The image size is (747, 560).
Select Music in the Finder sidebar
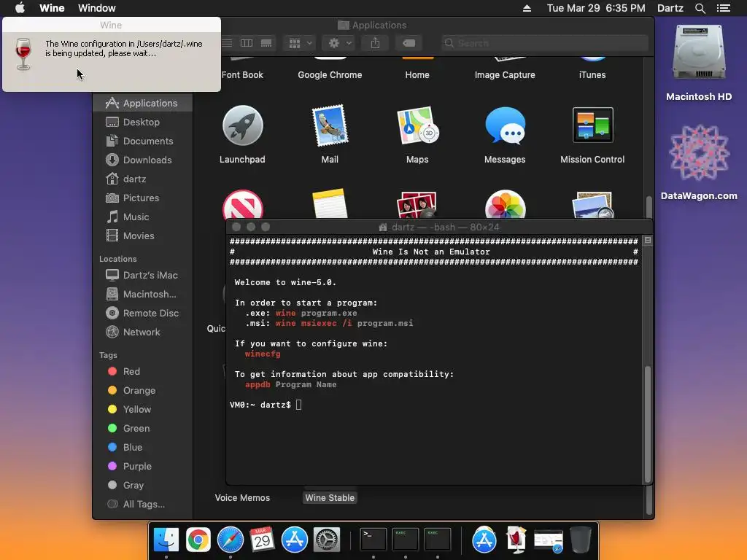pos(143,217)
